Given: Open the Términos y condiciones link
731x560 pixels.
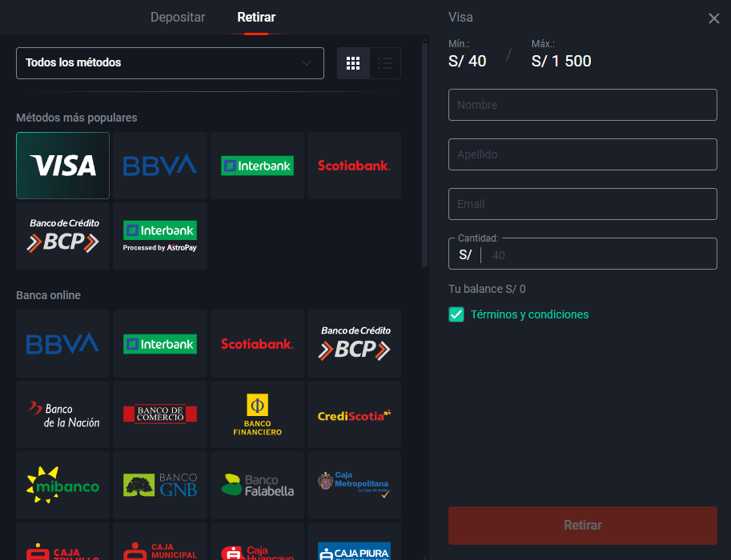Looking at the screenshot, I should click(529, 314).
